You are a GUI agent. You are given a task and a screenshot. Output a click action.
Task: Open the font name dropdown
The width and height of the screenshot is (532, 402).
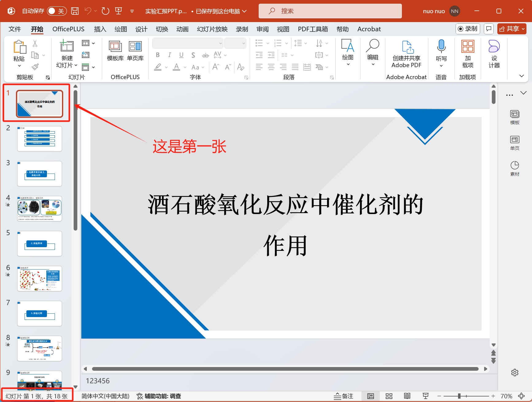(220, 43)
